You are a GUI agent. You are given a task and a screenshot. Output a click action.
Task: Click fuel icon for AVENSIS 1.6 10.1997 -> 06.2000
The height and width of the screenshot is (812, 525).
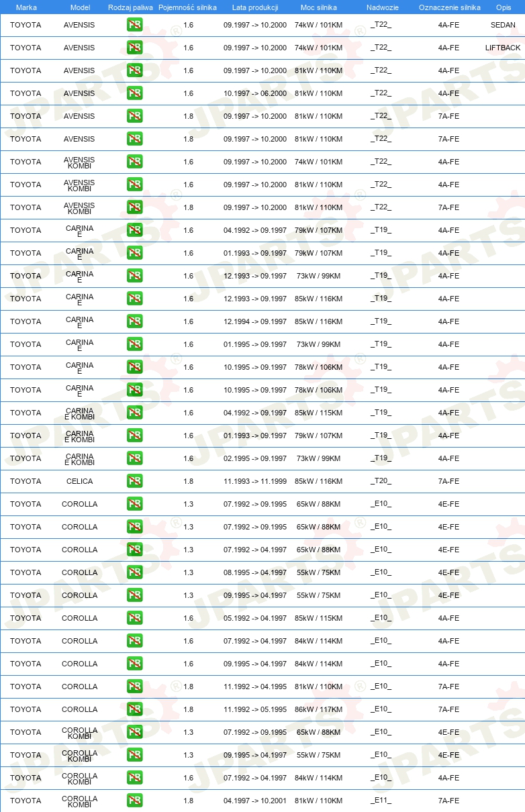tap(134, 93)
